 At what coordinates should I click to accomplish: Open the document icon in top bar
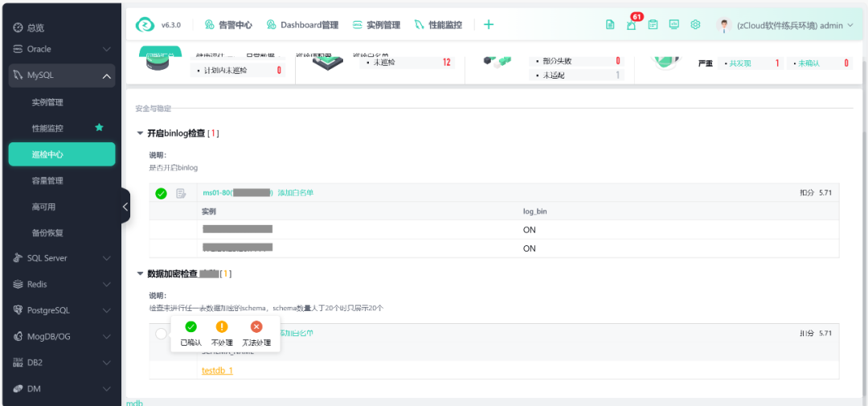click(610, 24)
